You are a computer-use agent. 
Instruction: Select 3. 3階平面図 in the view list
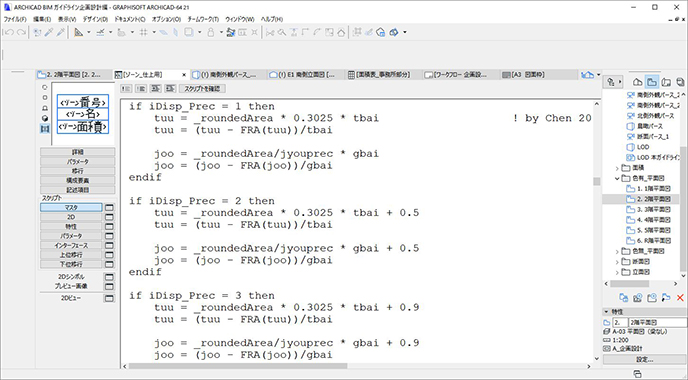[649, 209]
